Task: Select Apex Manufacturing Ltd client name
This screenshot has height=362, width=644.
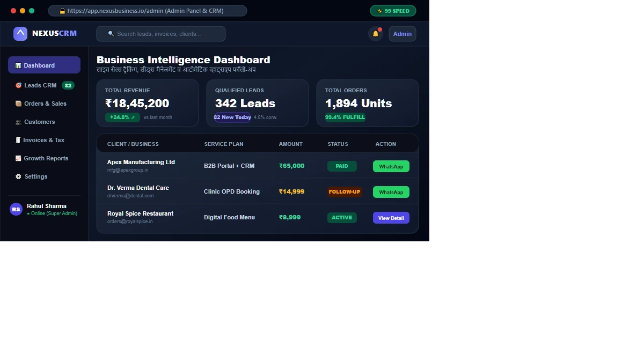Action: point(141,162)
